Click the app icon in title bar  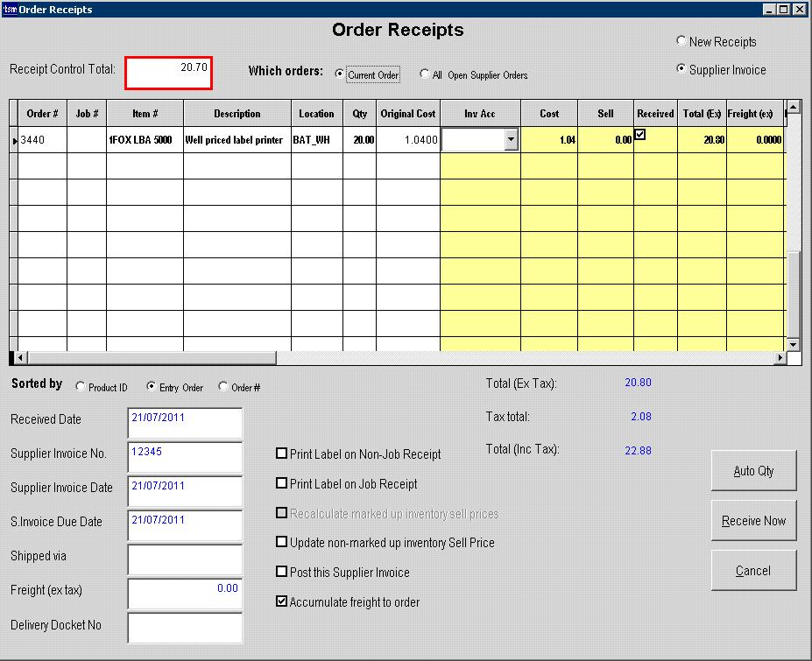(x=10, y=9)
